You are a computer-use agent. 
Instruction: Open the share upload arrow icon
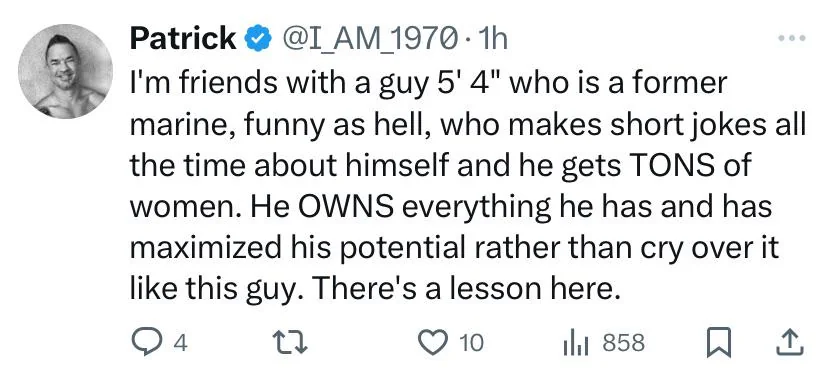tap(790, 342)
